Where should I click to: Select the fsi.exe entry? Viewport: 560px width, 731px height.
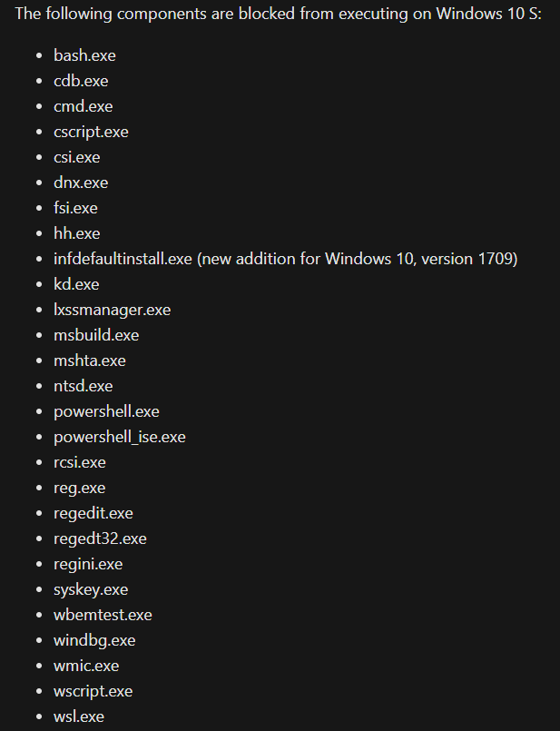tap(75, 208)
